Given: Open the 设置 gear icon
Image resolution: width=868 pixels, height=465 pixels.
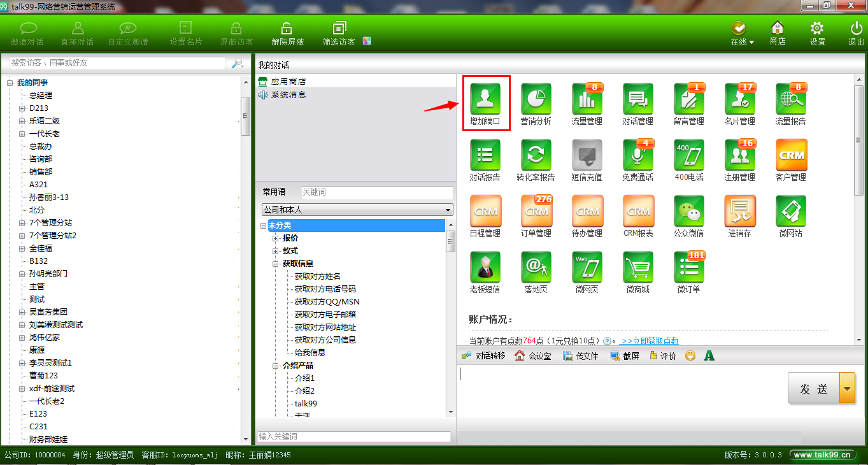Looking at the screenshot, I should tap(817, 34).
